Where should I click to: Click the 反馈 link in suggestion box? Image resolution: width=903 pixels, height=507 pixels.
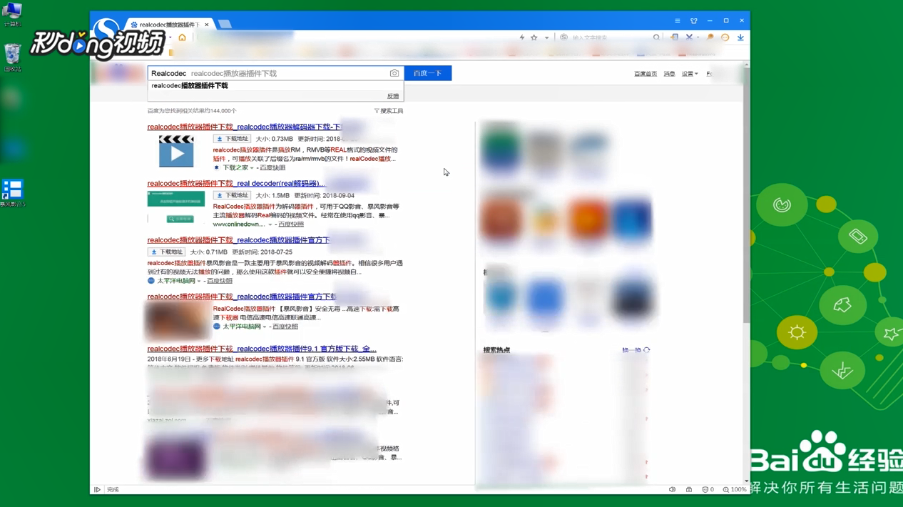[x=393, y=96]
